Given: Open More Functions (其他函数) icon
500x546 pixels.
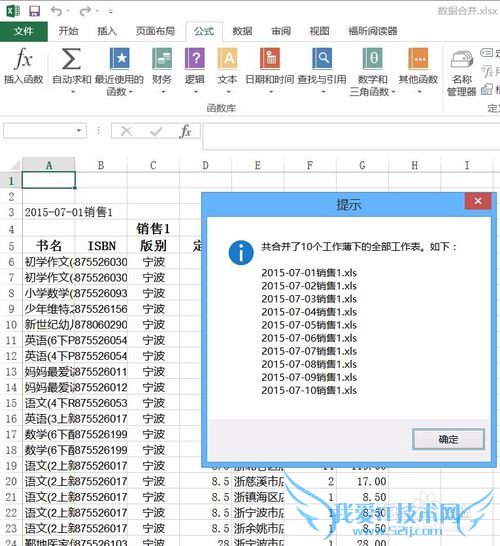Looking at the screenshot, I should 418,58.
